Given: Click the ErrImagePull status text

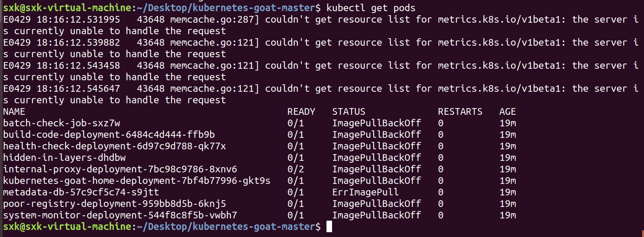Looking at the screenshot, I should click(365, 192).
